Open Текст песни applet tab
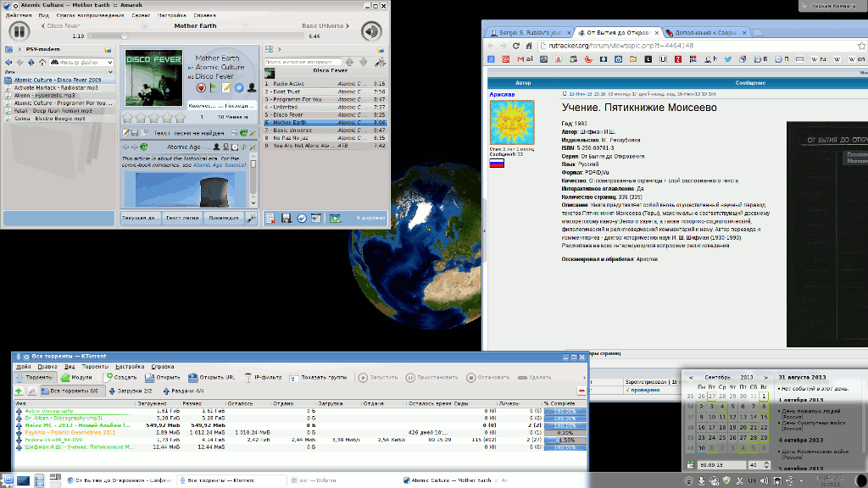This screenshot has height=488, width=868. point(182,218)
